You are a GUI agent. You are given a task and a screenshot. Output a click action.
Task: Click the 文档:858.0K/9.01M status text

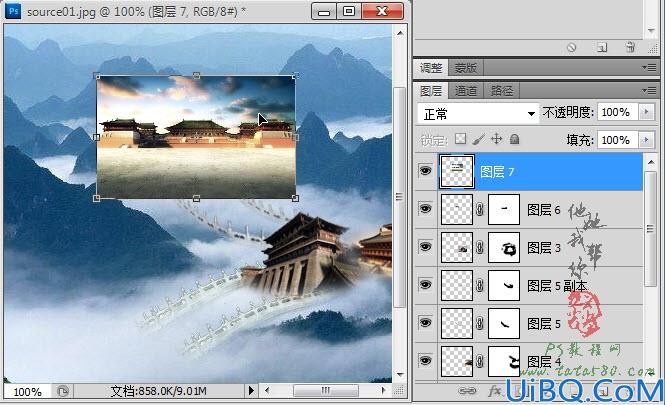(159, 391)
